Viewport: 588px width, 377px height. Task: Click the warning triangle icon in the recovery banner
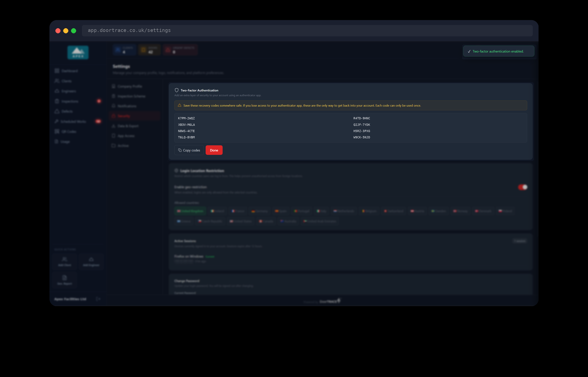point(179,105)
